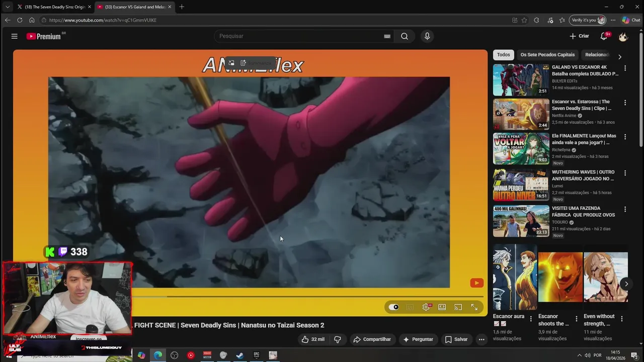Open options for GALAND VS ESCANOR video

pos(625,68)
